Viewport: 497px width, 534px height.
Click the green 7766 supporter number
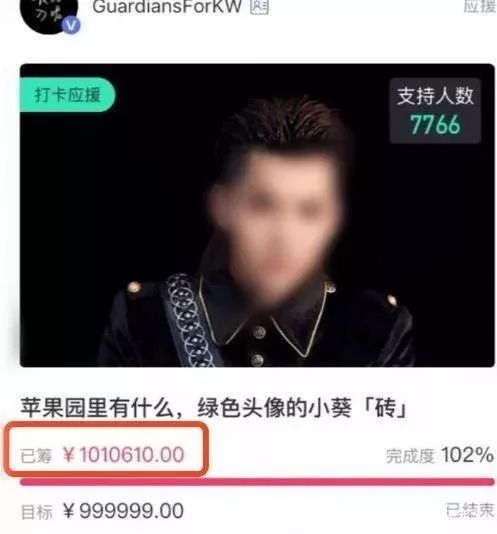pyautogui.click(x=435, y=124)
